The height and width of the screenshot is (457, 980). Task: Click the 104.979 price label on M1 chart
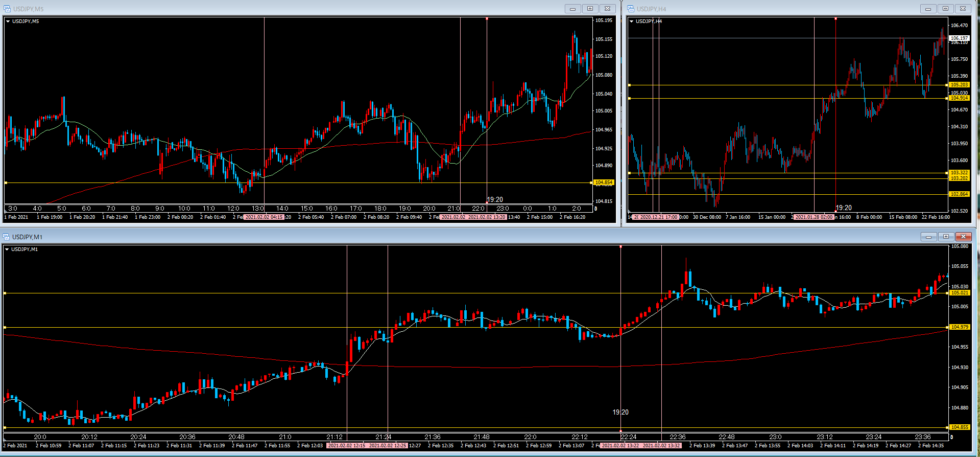tap(960, 327)
